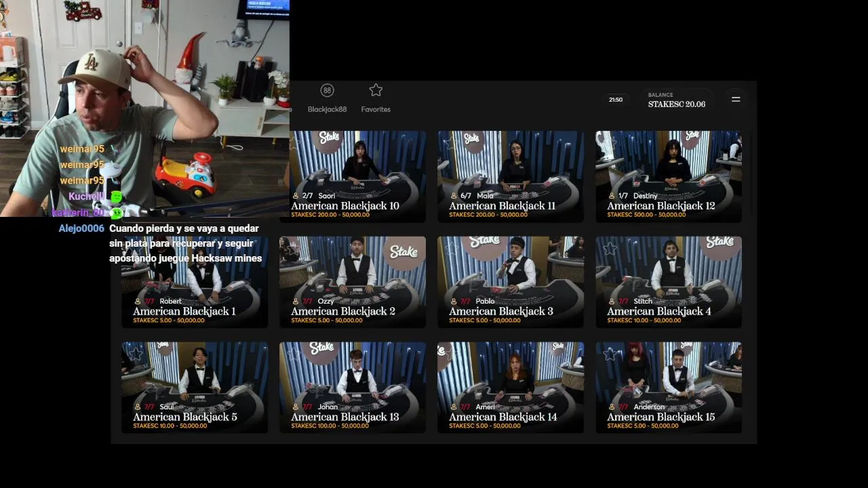This screenshot has width=868, height=488.
Task: Click dealer name Maia seat count 6/7
Action: (472, 196)
